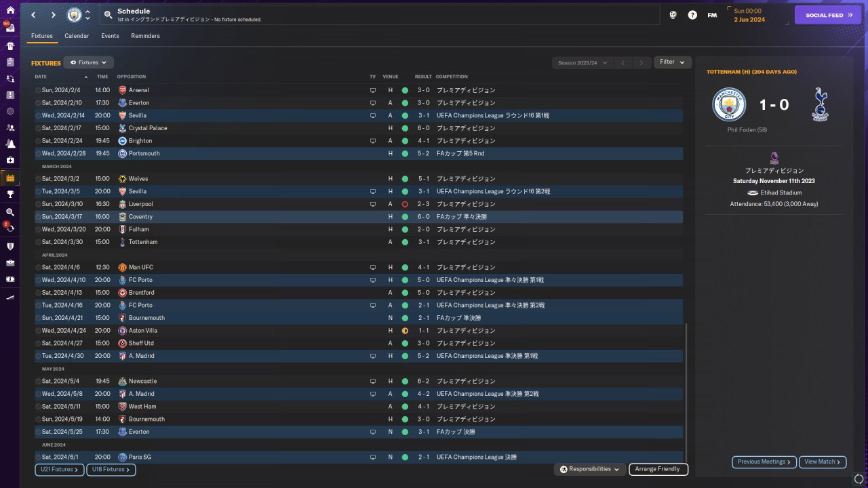Screen dimensions: 868x488
Task: Open the Scouting people icon in sidebar
Action: click(10, 127)
